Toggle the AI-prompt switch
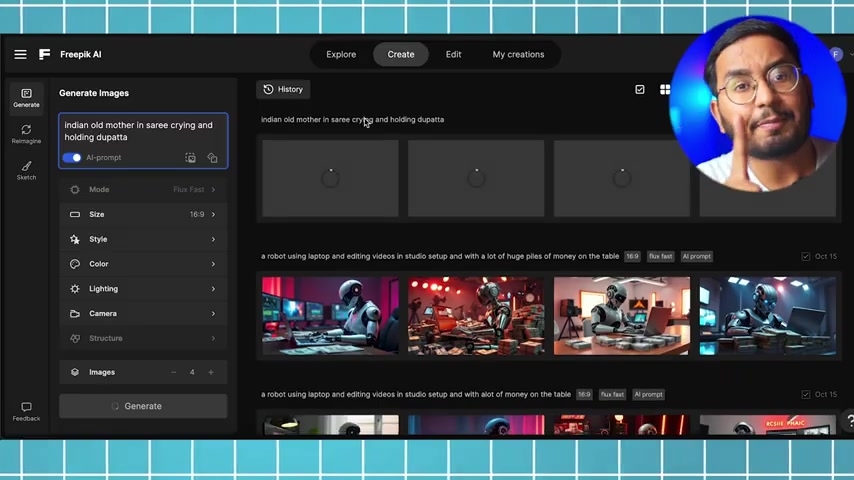 (71, 158)
